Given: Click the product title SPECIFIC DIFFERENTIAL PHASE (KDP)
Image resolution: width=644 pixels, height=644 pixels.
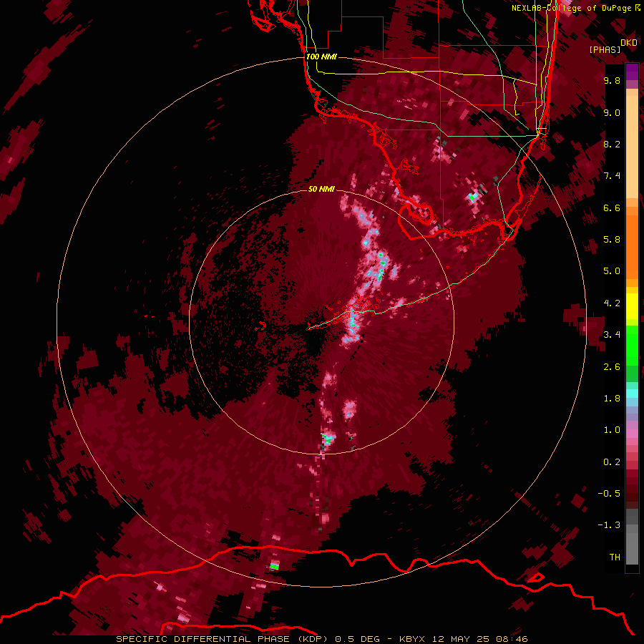Looking at the screenshot, I should coord(223,639).
